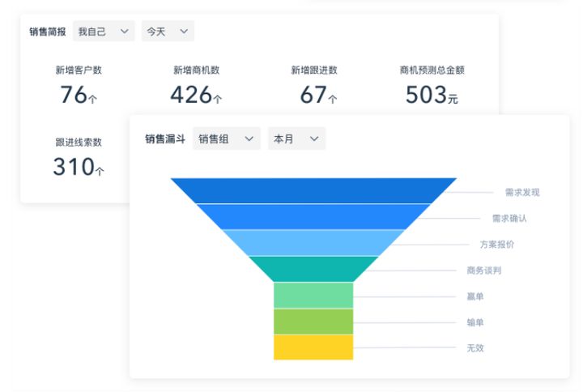Click the 商机预测总金额 metric label
The width and height of the screenshot is (583, 392).
(432, 70)
